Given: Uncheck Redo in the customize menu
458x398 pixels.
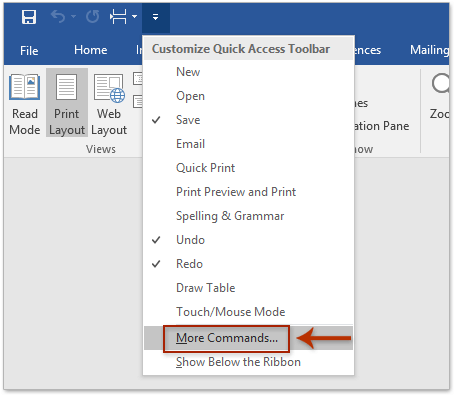Looking at the screenshot, I should click(248, 264).
